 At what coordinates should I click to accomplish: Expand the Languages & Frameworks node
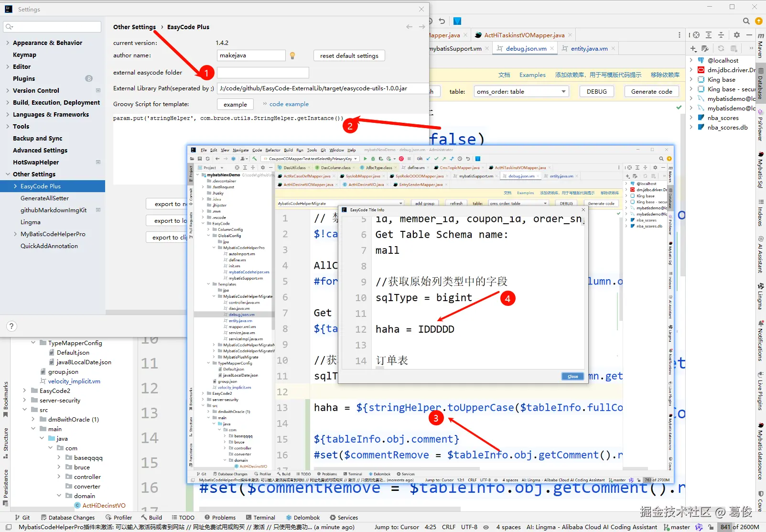pyautogui.click(x=8, y=114)
